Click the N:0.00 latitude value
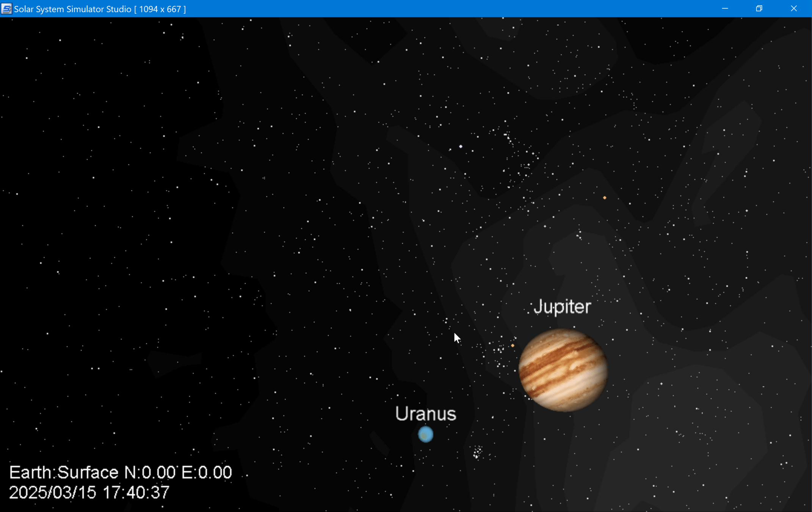Screen dimensions: 812x512 (150, 473)
